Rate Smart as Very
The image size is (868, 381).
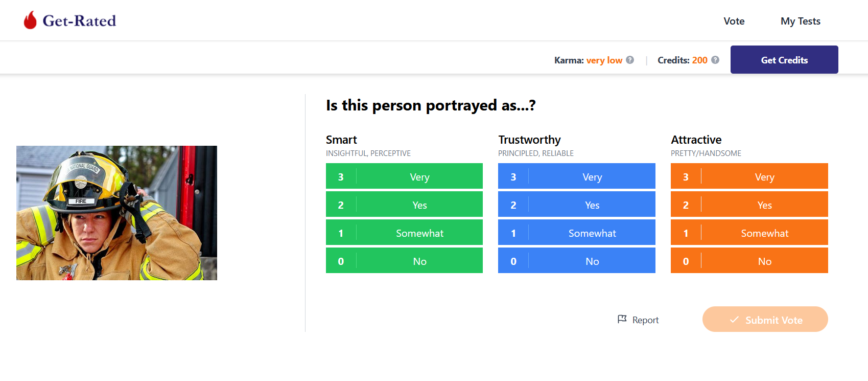click(404, 176)
